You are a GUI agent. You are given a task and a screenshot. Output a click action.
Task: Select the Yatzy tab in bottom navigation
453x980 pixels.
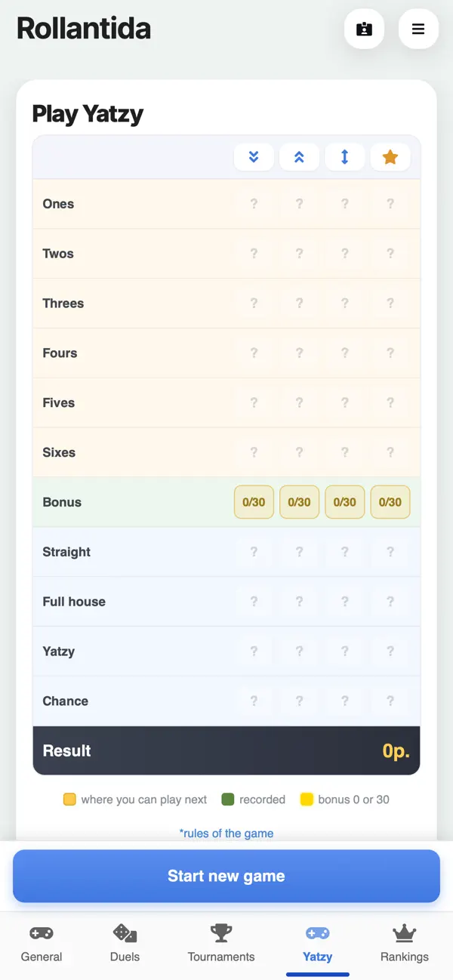click(x=317, y=943)
